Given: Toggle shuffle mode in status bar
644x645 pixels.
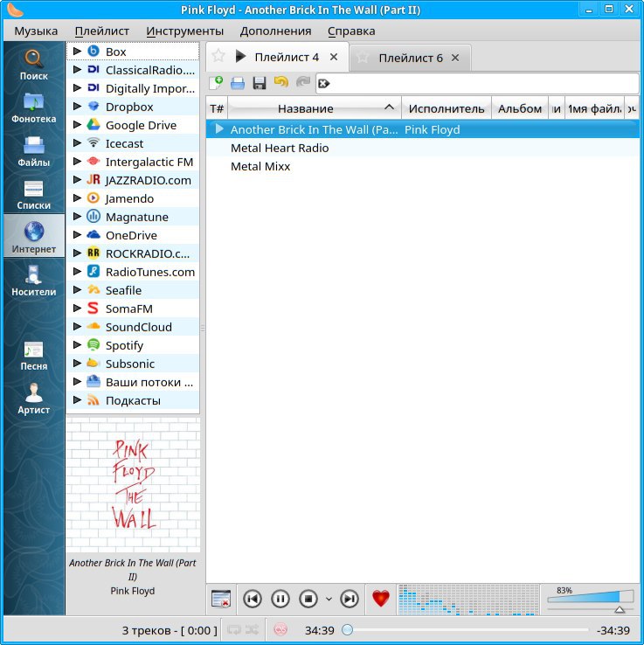Looking at the screenshot, I should pyautogui.click(x=252, y=630).
